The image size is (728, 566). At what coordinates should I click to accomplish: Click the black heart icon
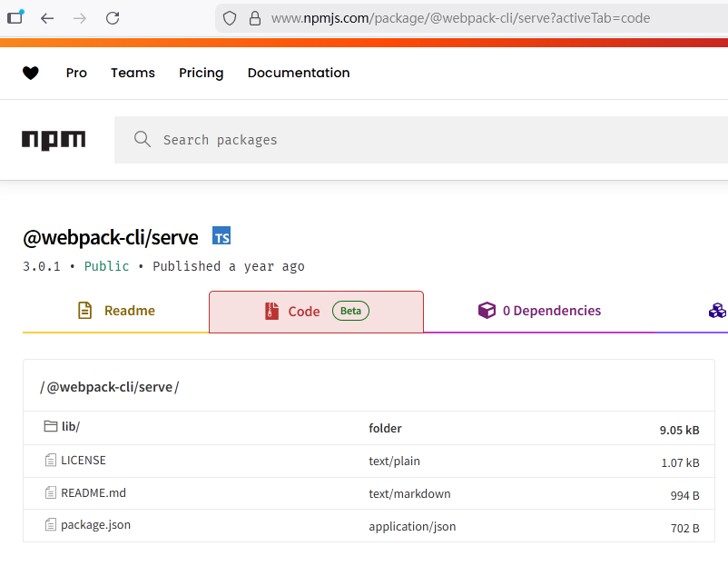tap(31, 73)
